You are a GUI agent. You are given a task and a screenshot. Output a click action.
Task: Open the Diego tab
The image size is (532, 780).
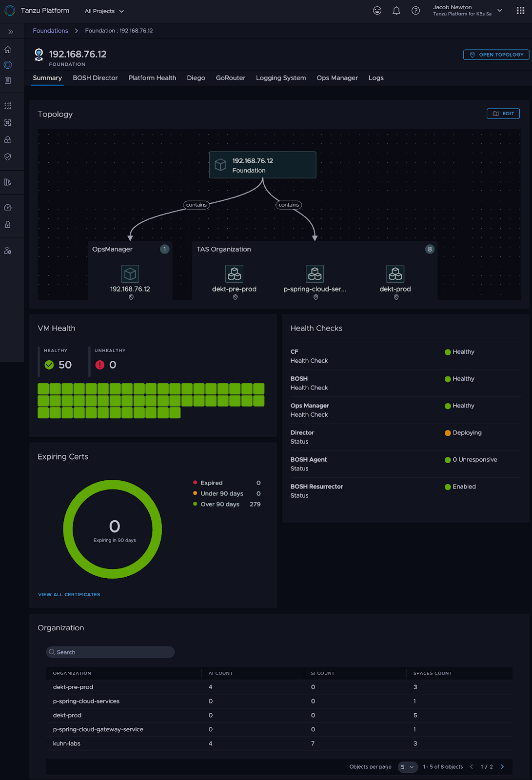[196, 78]
